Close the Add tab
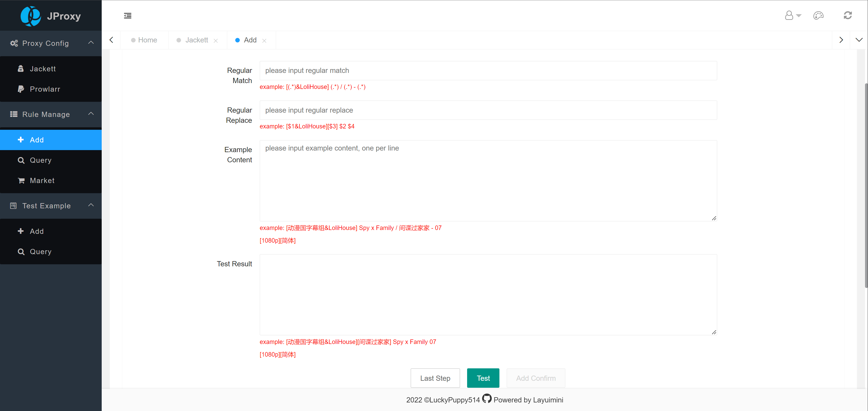 [x=264, y=41]
